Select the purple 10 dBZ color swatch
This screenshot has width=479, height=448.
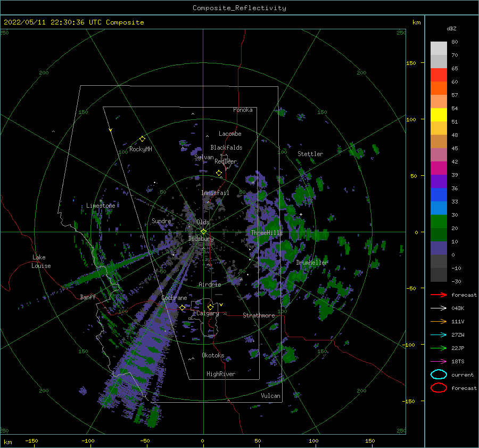[439, 248]
